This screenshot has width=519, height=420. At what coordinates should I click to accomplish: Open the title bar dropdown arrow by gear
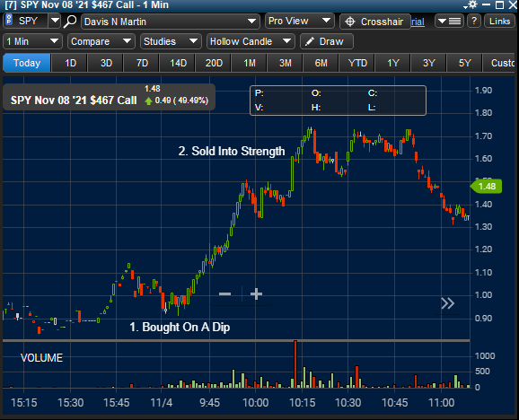point(465,6)
